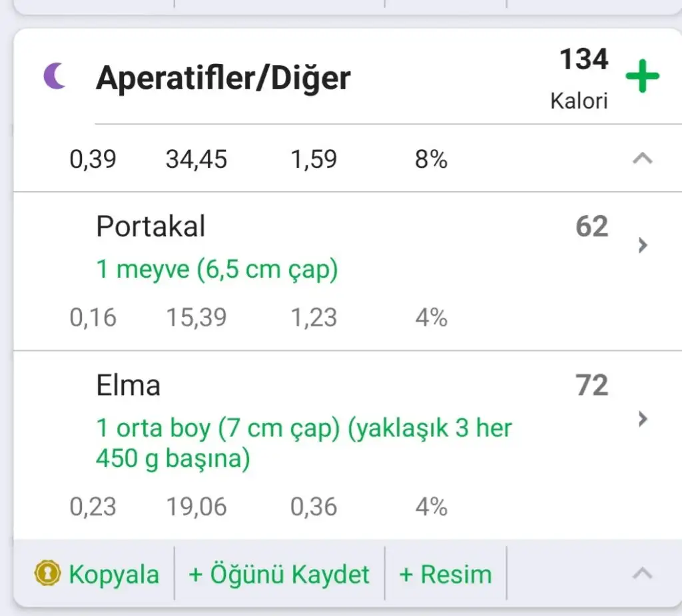
Task: Tap the Aperatifler/Diğer meal heading
Action: point(223,79)
